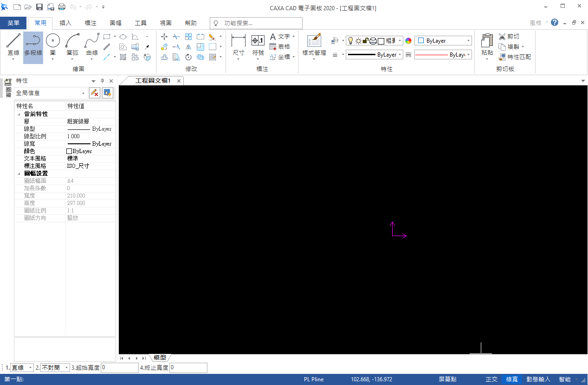Collapse the 當前特性 section
Viewport: 588px width, 385px height.
pos(19,114)
